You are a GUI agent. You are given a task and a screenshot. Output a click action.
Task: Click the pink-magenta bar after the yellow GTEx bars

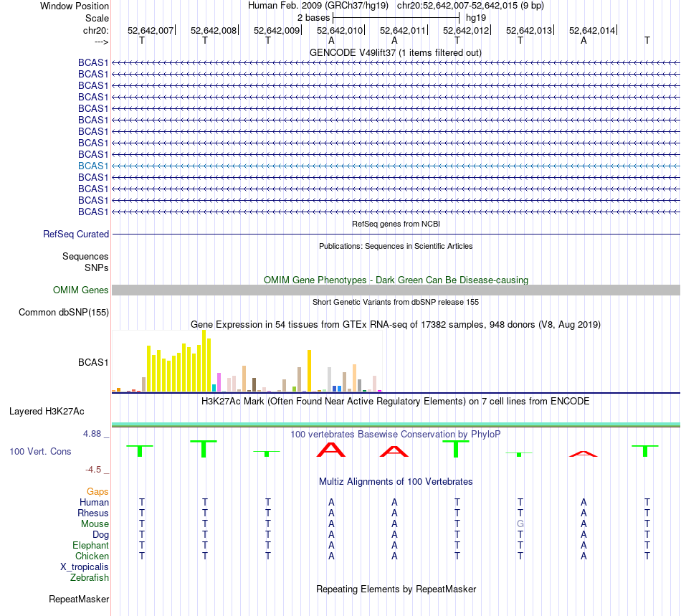219,382
